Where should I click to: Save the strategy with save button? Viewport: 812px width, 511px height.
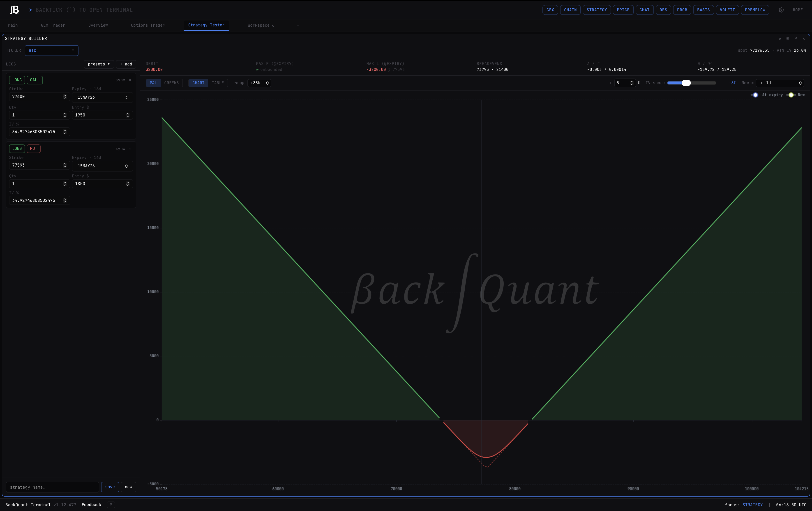click(x=110, y=487)
